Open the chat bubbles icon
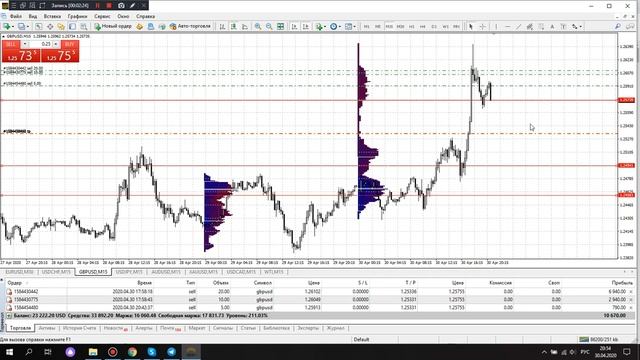The width and height of the screenshot is (640, 360). click(x=631, y=26)
